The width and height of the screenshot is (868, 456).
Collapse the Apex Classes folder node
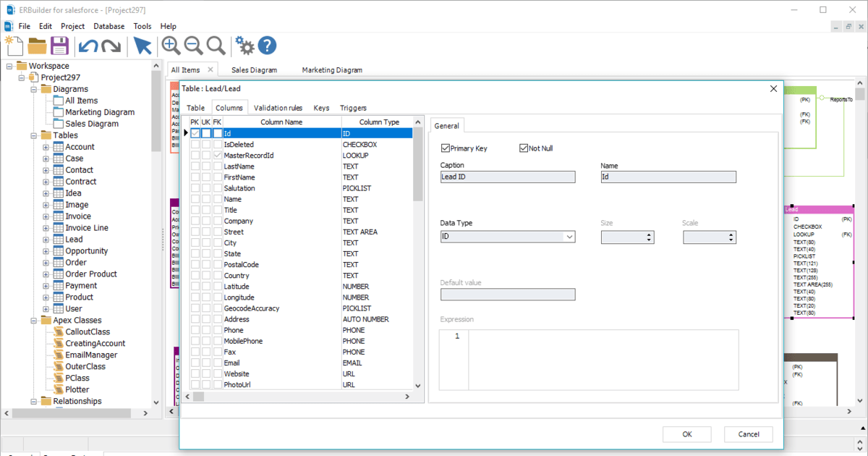click(x=34, y=321)
